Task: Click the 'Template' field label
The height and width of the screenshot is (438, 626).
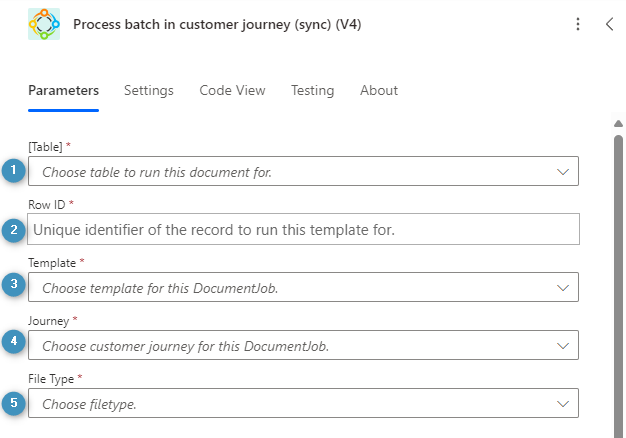Action: (x=52, y=263)
